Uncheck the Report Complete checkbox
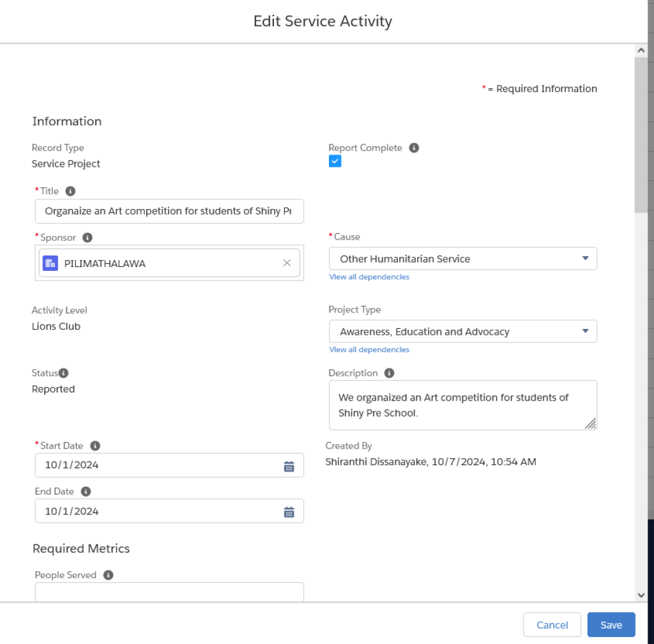The width and height of the screenshot is (654, 644). tap(335, 161)
